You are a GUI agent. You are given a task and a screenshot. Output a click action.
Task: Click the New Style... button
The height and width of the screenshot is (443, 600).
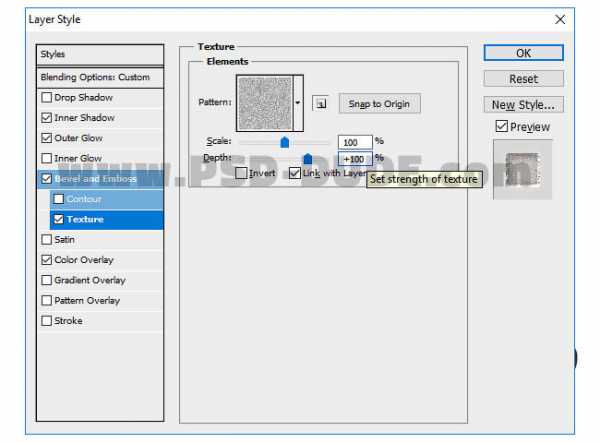tap(523, 105)
